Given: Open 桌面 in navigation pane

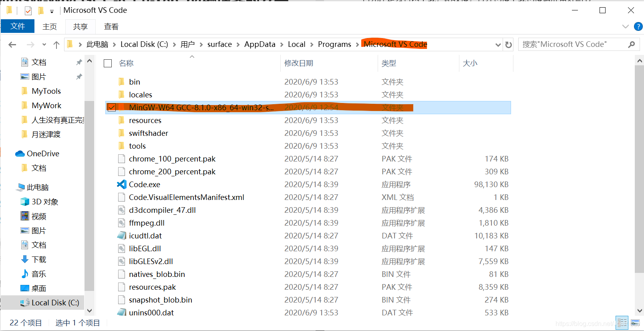Looking at the screenshot, I should coord(39,288).
